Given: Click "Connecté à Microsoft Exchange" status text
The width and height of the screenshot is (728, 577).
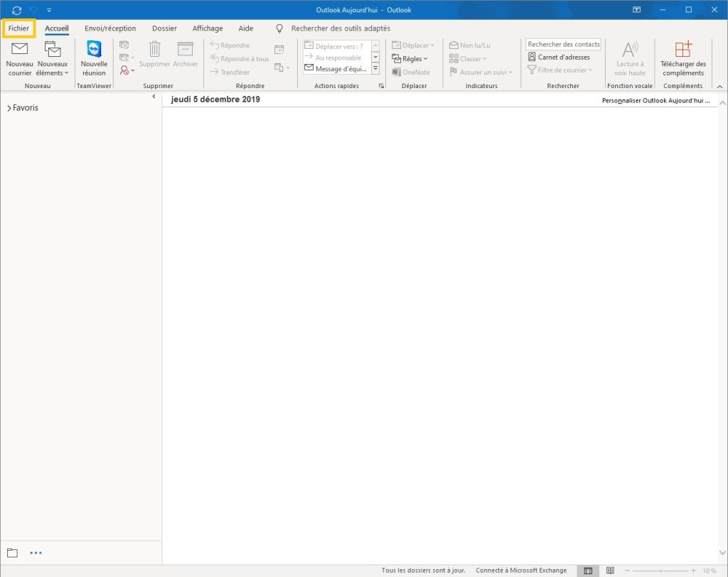Looking at the screenshot, I should (521, 571).
